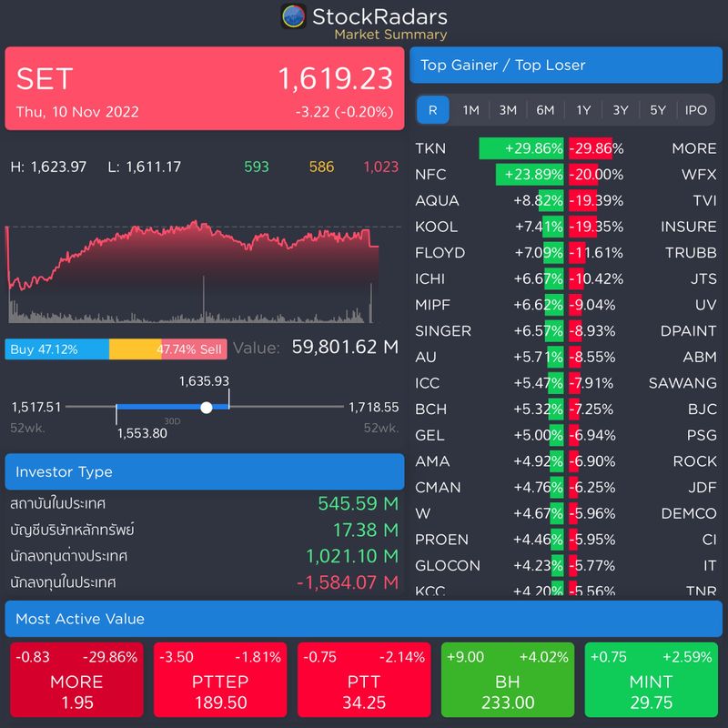The width and height of the screenshot is (728, 728).
Task: Click the Investor Type header
Action: (x=205, y=470)
